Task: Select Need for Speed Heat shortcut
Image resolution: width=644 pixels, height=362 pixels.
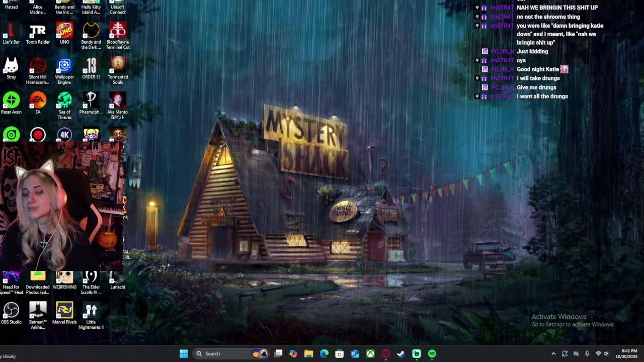Action: pyautogui.click(x=11, y=284)
